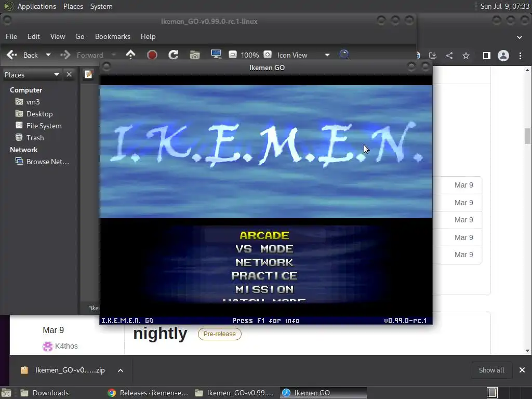Switch to Ikemen GO taskbar item

click(x=323, y=393)
